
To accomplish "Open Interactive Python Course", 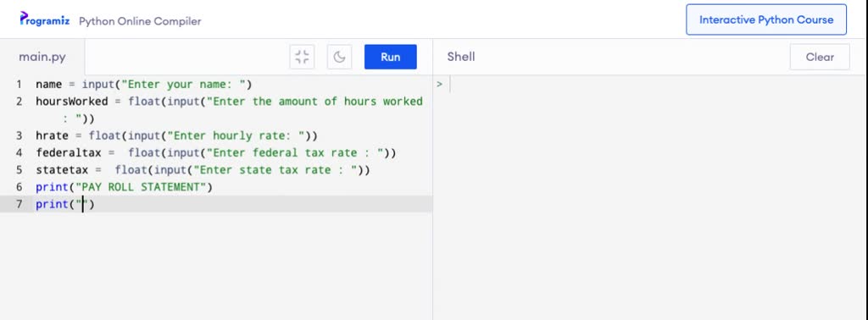I will [766, 20].
